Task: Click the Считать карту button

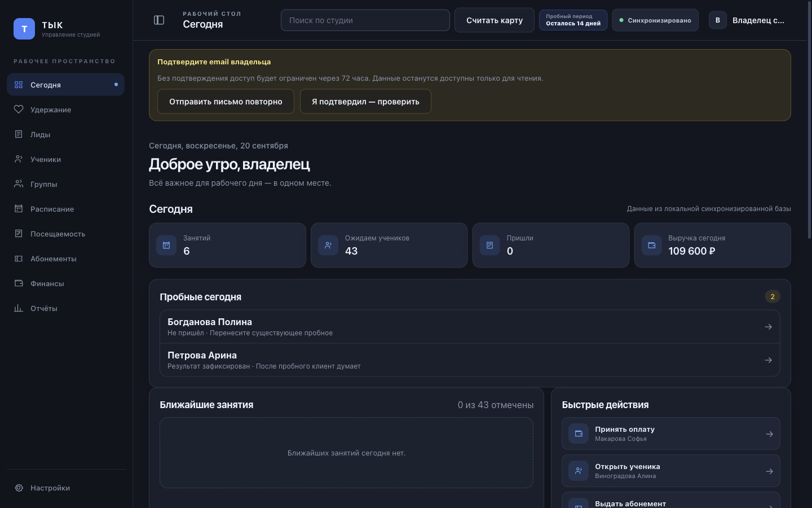Action: (495, 20)
